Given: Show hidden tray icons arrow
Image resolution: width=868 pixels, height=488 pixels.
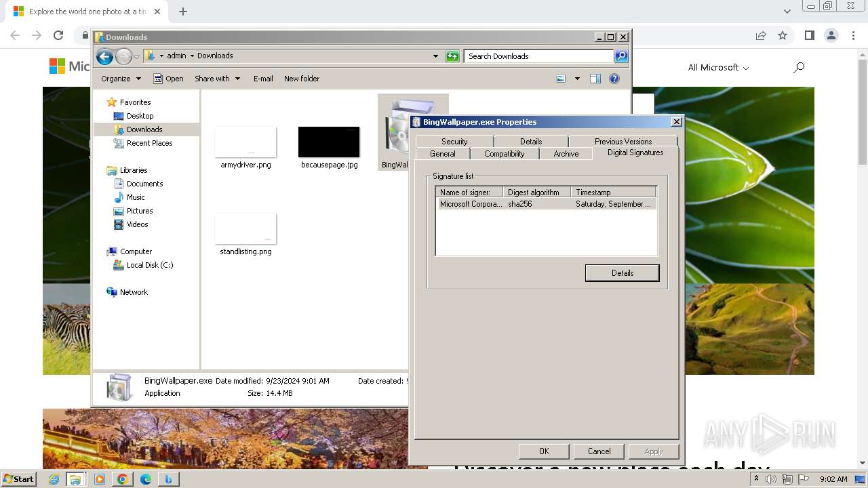Looking at the screenshot, I should click(756, 479).
